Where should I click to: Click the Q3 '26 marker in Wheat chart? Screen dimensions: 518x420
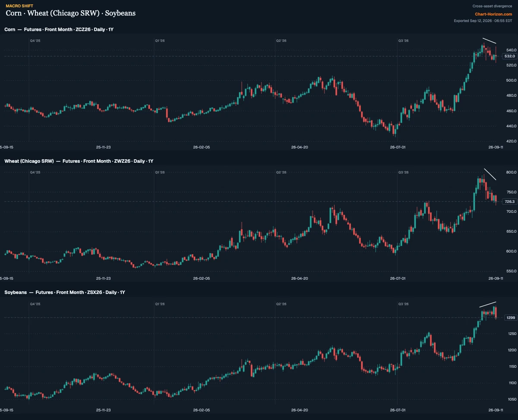tap(403, 172)
